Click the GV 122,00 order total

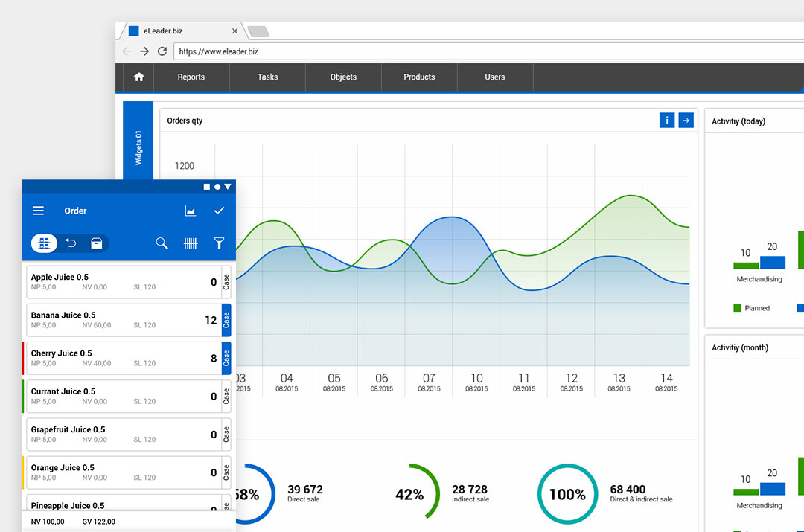(99, 522)
